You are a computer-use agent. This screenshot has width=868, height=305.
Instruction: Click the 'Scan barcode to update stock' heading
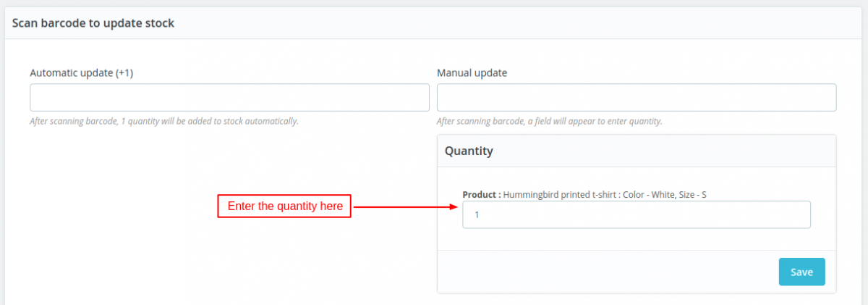tap(93, 23)
